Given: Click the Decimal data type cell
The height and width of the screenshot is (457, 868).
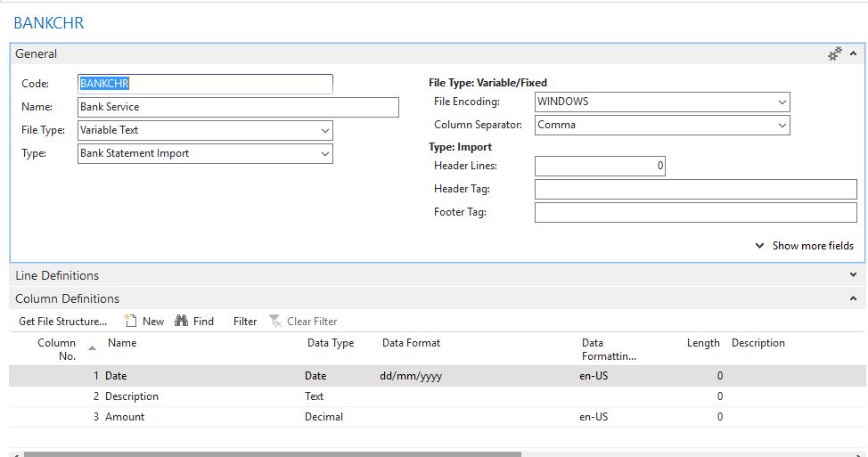Looking at the screenshot, I should (323, 417).
